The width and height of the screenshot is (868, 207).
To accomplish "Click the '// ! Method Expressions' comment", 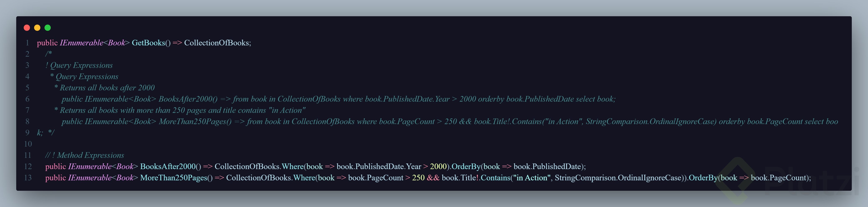I will [x=85, y=155].
